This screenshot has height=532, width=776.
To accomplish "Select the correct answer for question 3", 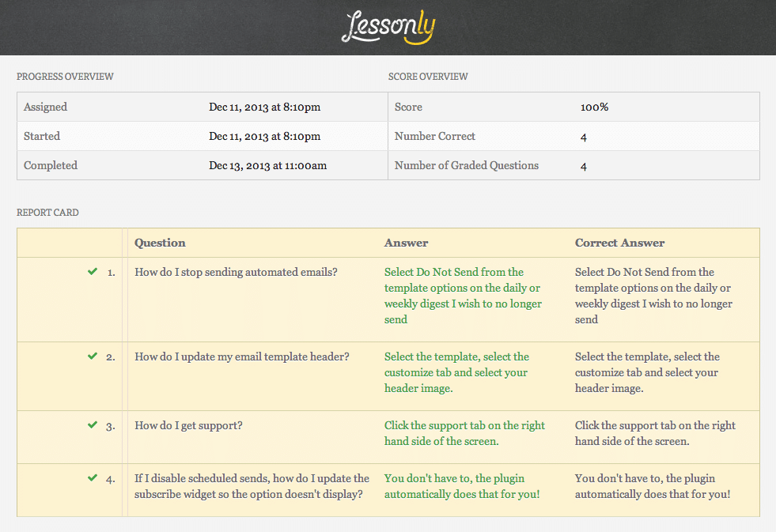I will point(655,433).
